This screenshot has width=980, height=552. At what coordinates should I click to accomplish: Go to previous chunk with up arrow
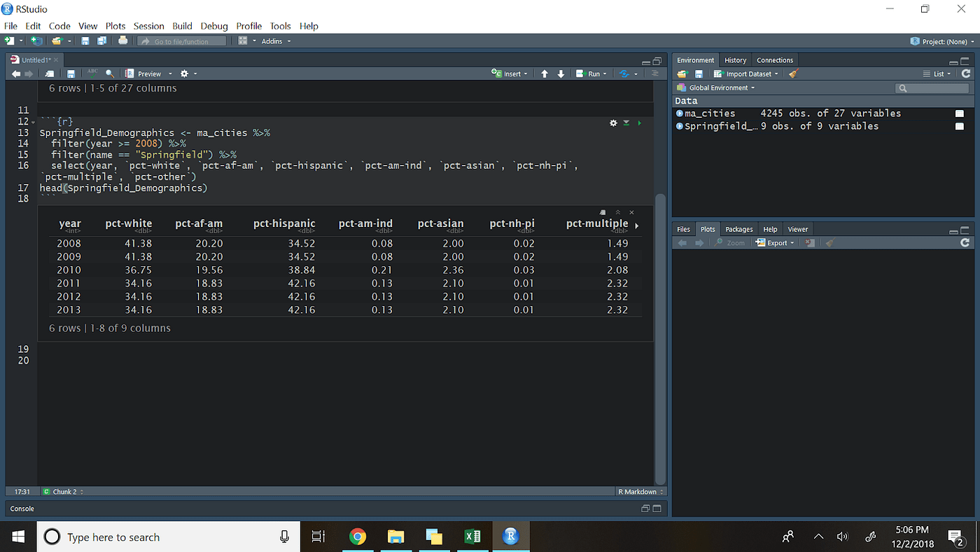(545, 74)
